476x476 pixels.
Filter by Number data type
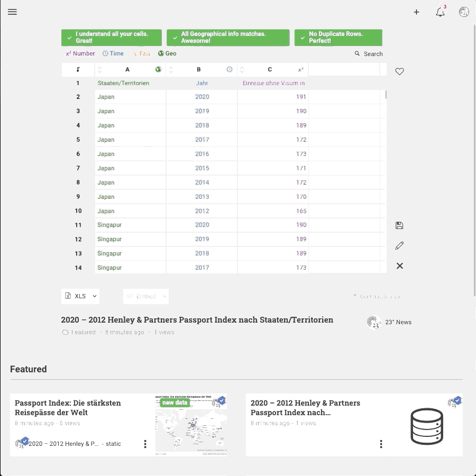[80, 53]
